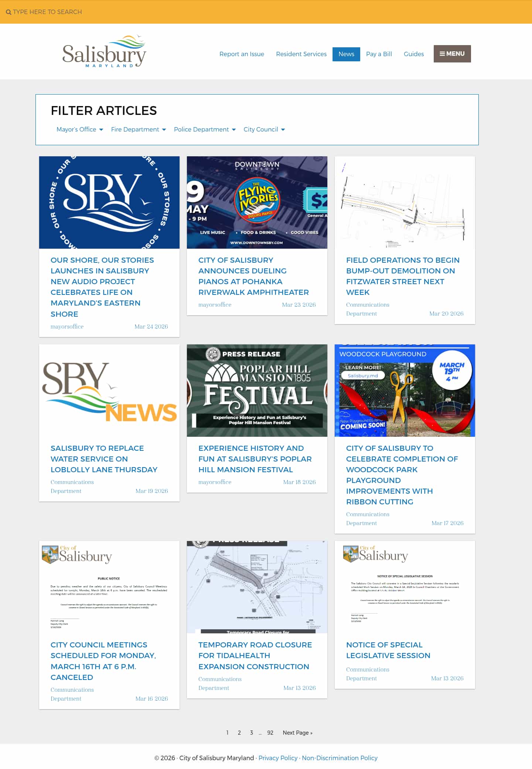Open the Poplar Hill Mansion Festival headline
This screenshot has height=769, width=532.
point(255,459)
